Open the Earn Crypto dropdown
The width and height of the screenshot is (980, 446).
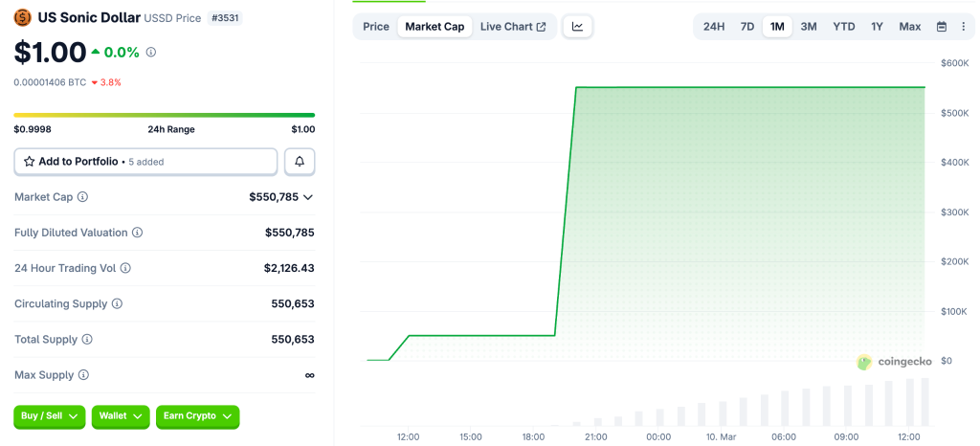pos(197,416)
